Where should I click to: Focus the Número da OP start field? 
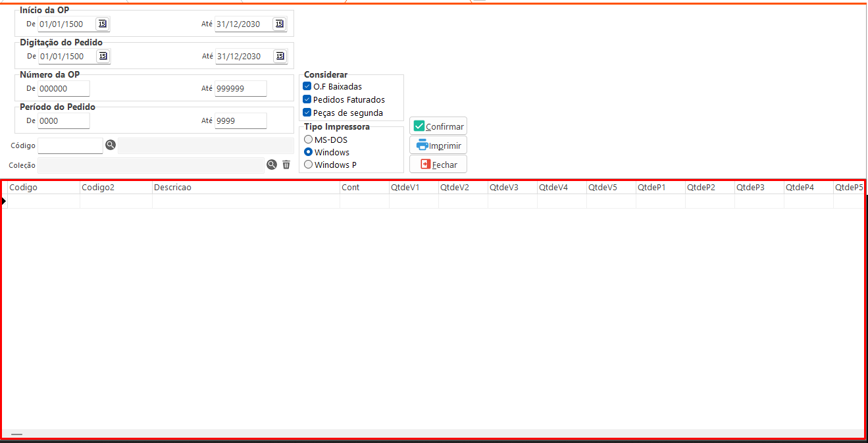pyautogui.click(x=63, y=88)
